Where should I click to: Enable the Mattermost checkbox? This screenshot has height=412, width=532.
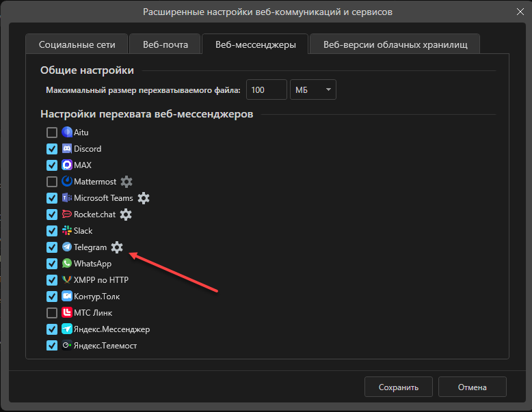[52, 182]
